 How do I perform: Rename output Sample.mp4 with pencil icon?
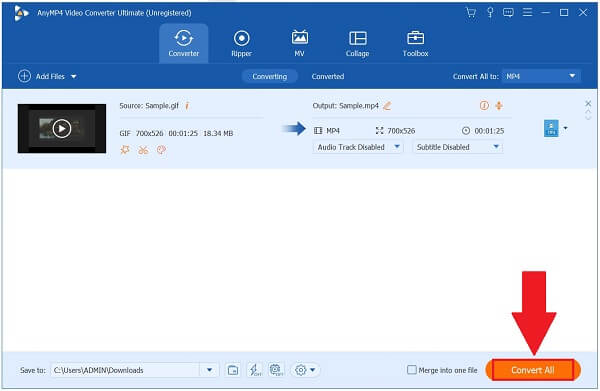point(387,106)
